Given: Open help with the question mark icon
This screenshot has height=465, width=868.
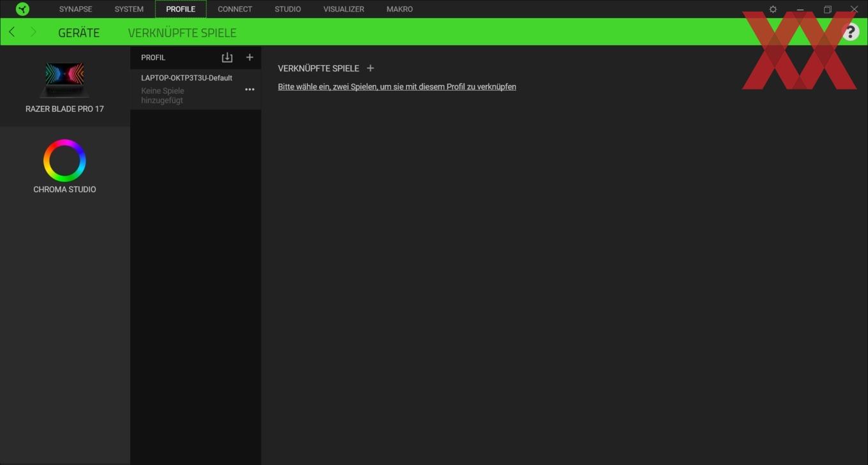Looking at the screenshot, I should 850,32.
